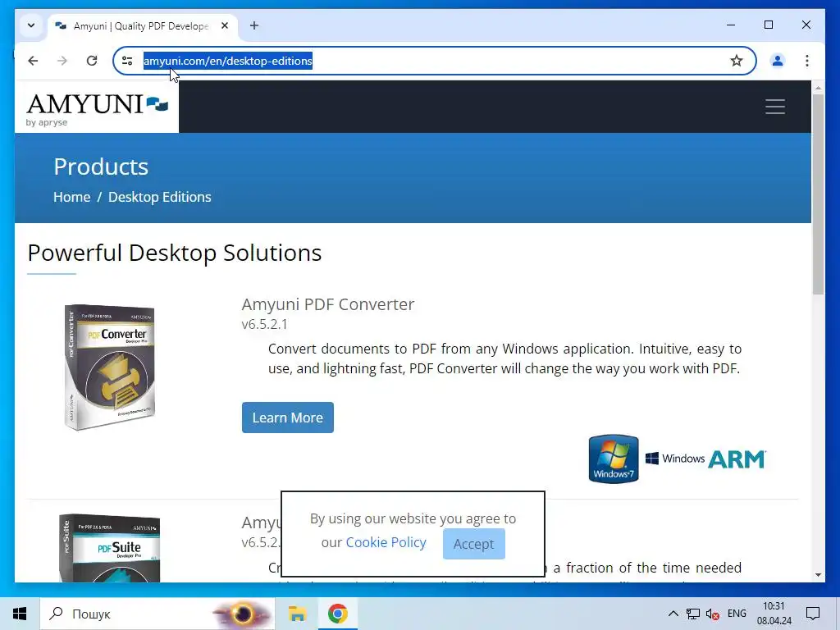Click the Products page title
Image resolution: width=840 pixels, height=630 pixels.
pyautogui.click(x=101, y=167)
